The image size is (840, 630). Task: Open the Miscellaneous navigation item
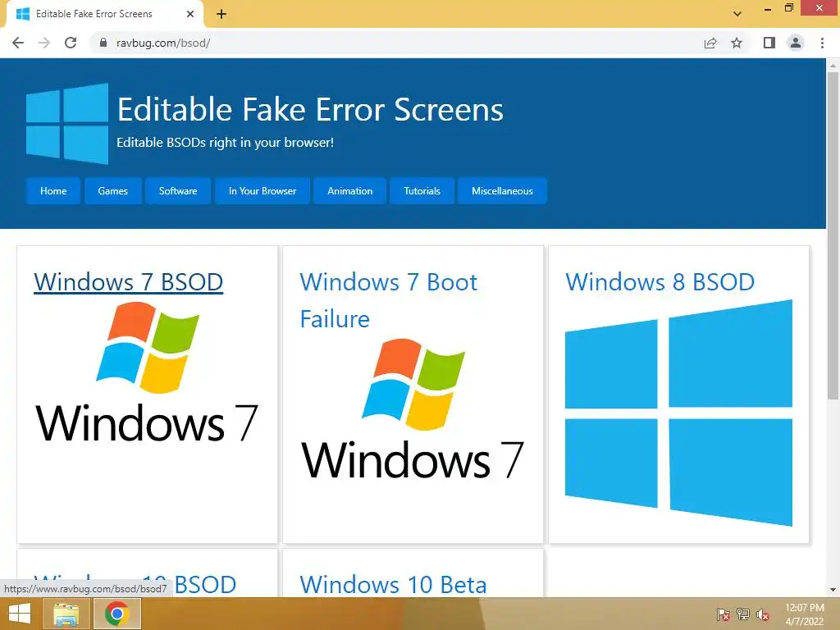(503, 190)
